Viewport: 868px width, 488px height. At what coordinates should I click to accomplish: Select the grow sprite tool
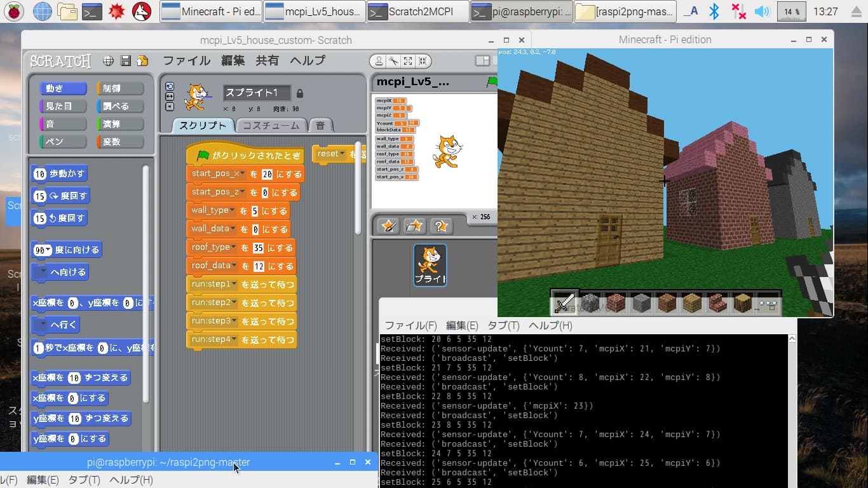click(x=408, y=61)
